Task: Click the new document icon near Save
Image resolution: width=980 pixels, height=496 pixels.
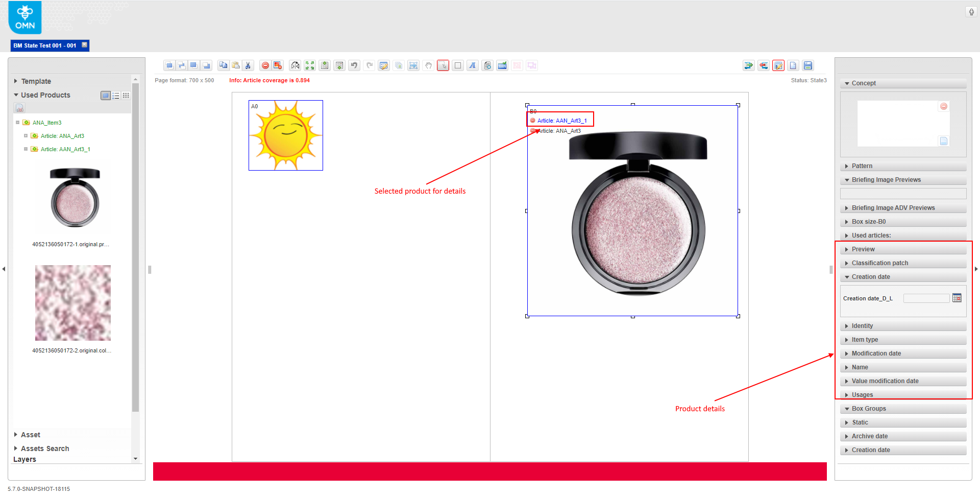Action: [x=793, y=65]
